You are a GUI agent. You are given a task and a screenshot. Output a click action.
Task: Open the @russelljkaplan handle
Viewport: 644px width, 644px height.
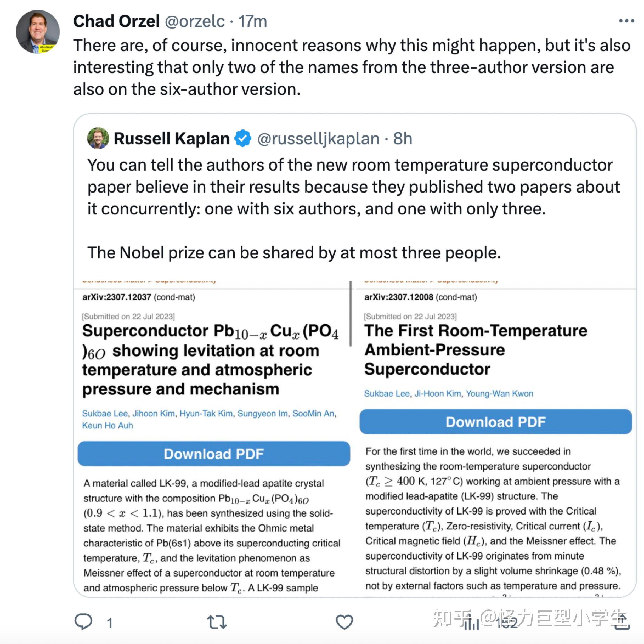[318, 138]
